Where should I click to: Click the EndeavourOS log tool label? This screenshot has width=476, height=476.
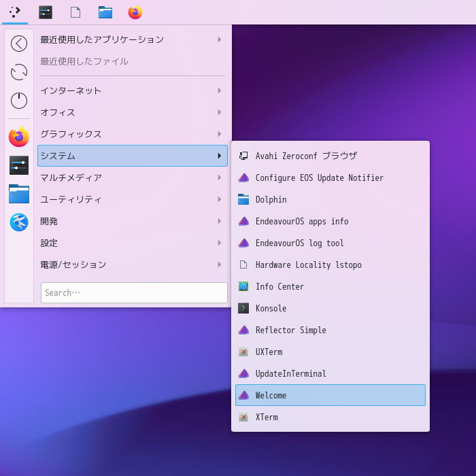pos(300,243)
